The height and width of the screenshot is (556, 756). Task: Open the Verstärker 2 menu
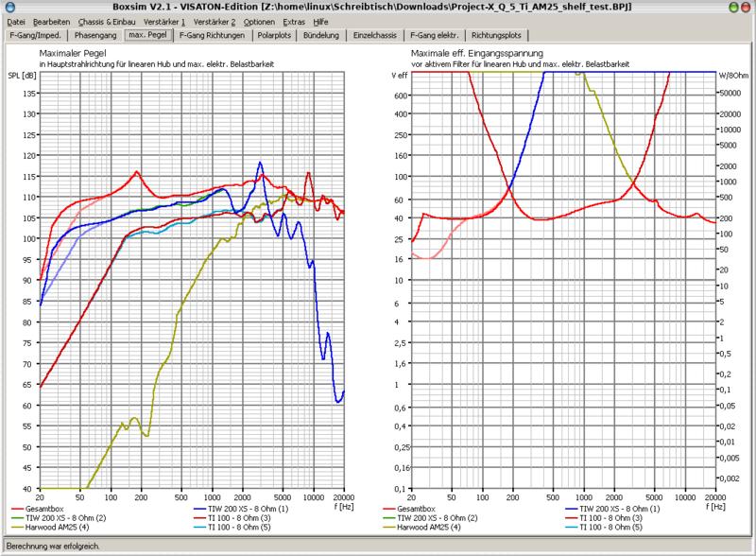[x=215, y=22]
